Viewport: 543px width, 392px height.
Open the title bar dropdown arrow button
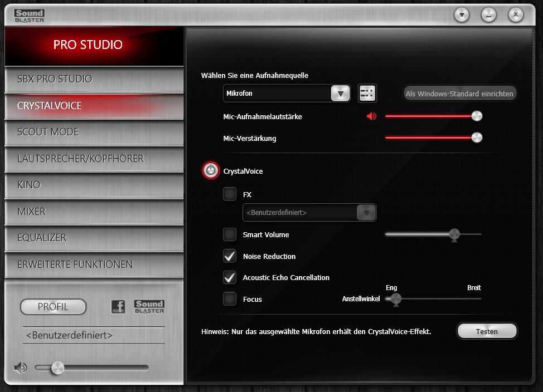[462, 15]
